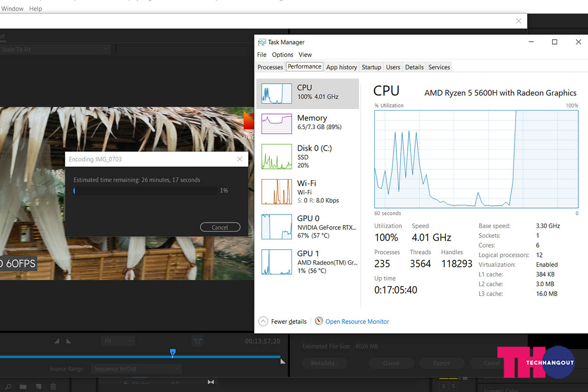Open Premiere's Window menu

point(13,9)
